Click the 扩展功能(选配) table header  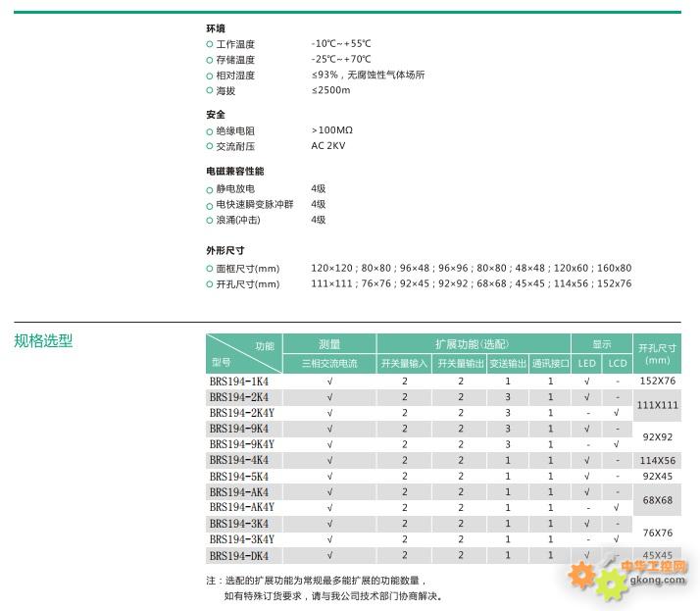tap(474, 344)
